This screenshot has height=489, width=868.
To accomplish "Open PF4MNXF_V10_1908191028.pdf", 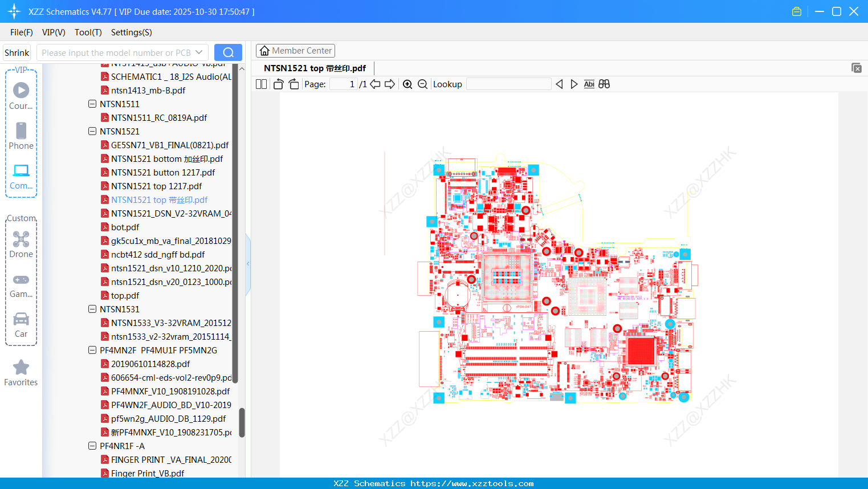I will (170, 392).
